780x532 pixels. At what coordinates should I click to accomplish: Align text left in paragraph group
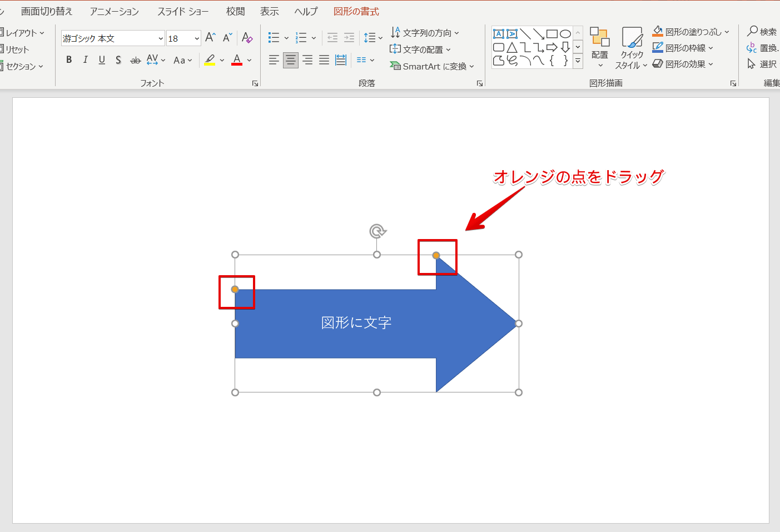click(x=274, y=59)
